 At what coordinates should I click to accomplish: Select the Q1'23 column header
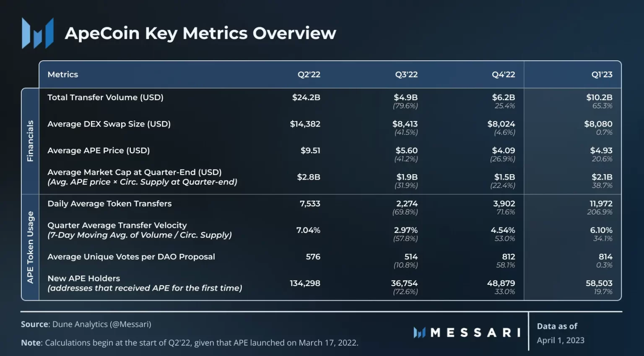[602, 75]
